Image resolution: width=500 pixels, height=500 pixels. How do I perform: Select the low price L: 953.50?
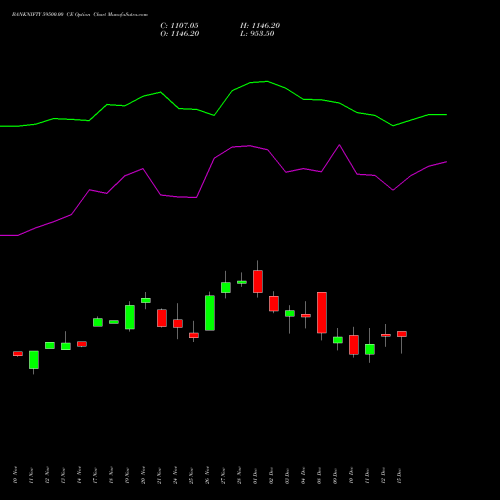tap(257, 34)
